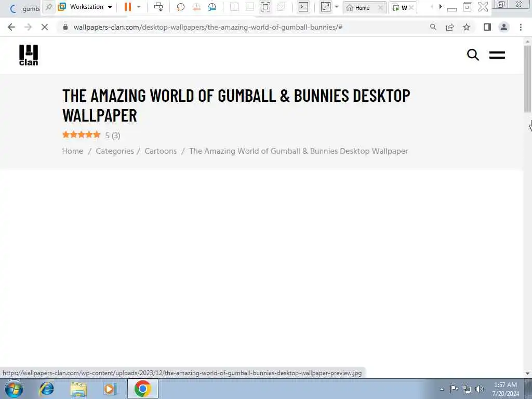The height and width of the screenshot is (399, 532).
Task: Toggle Chrome side panel
Action: 487,27
